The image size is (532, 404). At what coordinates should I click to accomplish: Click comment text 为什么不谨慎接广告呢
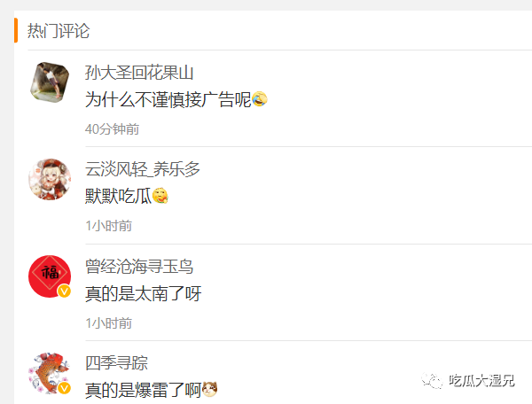[x=168, y=99]
